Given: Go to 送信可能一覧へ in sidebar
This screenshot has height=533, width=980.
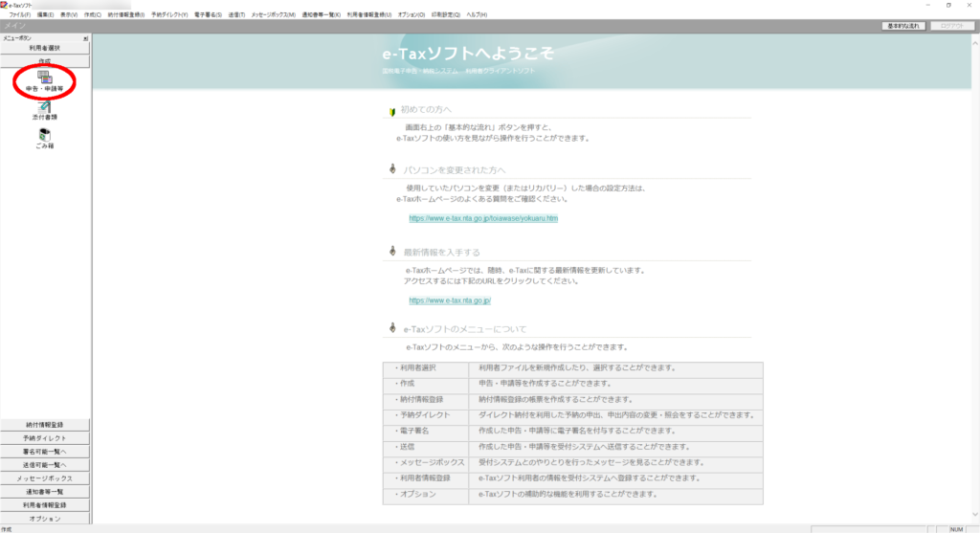Looking at the screenshot, I should click(x=45, y=465).
